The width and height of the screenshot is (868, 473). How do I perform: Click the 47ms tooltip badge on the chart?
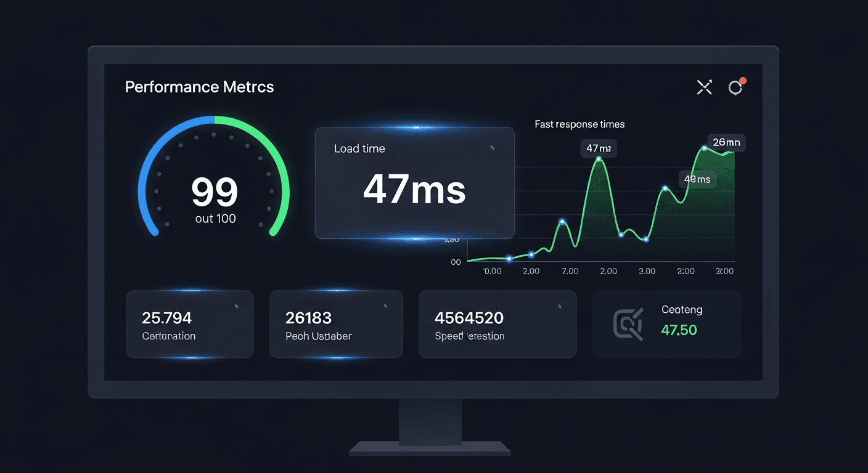pos(598,148)
